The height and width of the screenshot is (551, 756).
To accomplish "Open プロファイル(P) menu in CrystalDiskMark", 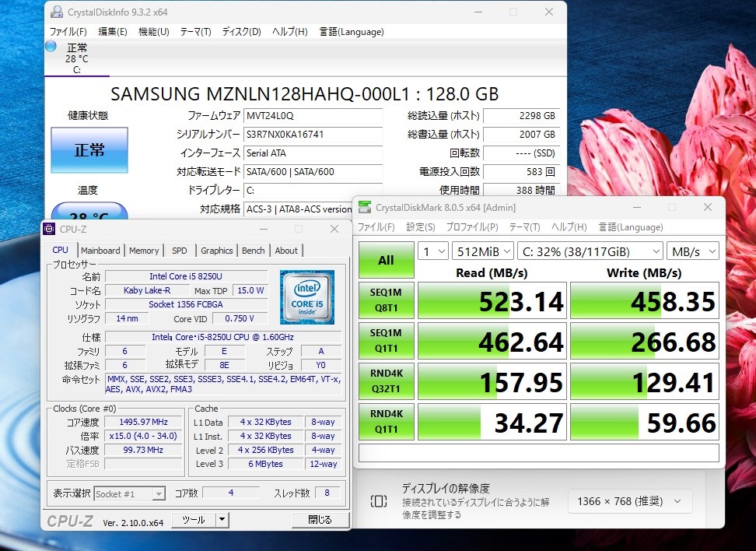I will (x=472, y=227).
